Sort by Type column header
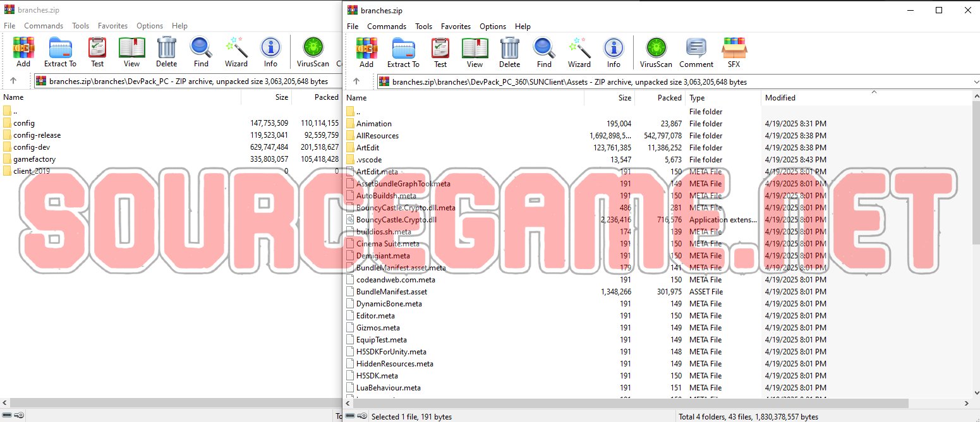Image resolution: width=980 pixels, height=422 pixels. [696, 98]
